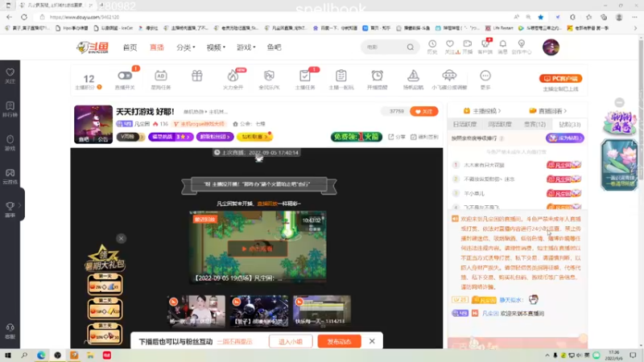
Task: Open the yellow pill badge with arrow
Action: [254, 137]
